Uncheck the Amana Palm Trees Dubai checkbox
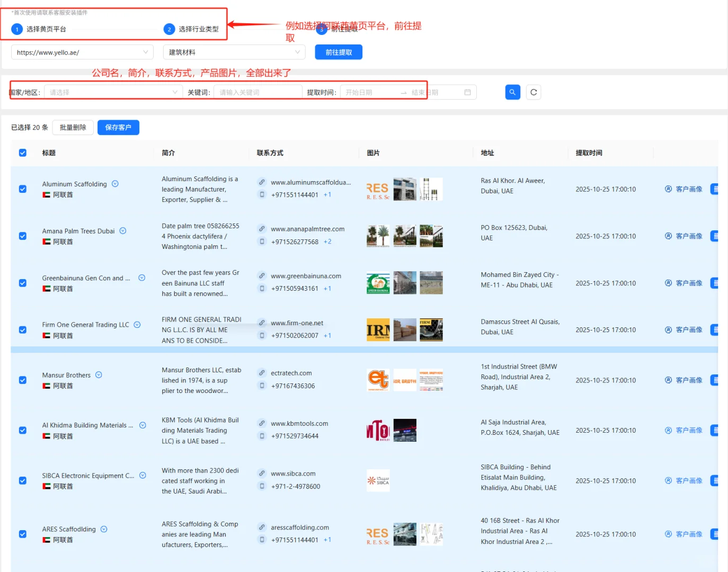The height and width of the screenshot is (572, 728). [x=23, y=236]
